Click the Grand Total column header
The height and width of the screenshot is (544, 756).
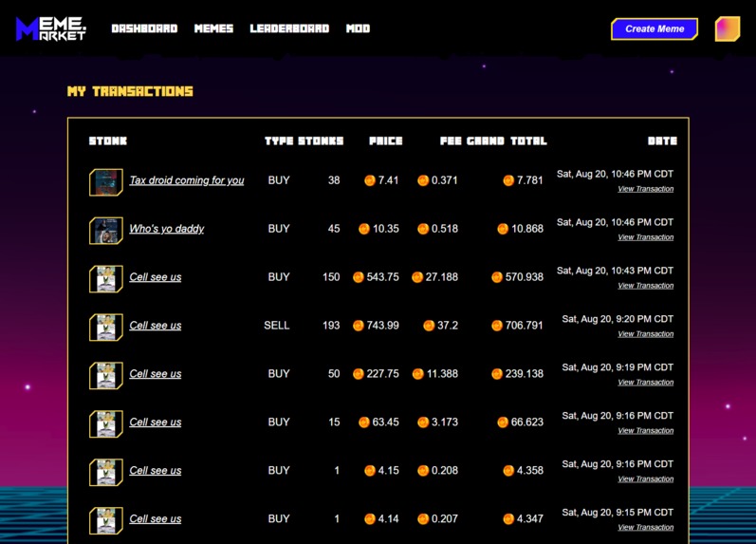pos(507,141)
